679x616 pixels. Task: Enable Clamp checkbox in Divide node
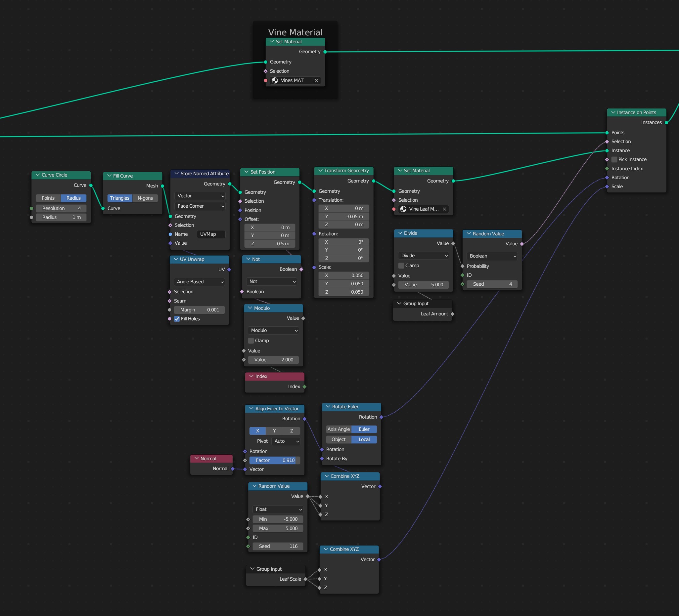pos(401,266)
